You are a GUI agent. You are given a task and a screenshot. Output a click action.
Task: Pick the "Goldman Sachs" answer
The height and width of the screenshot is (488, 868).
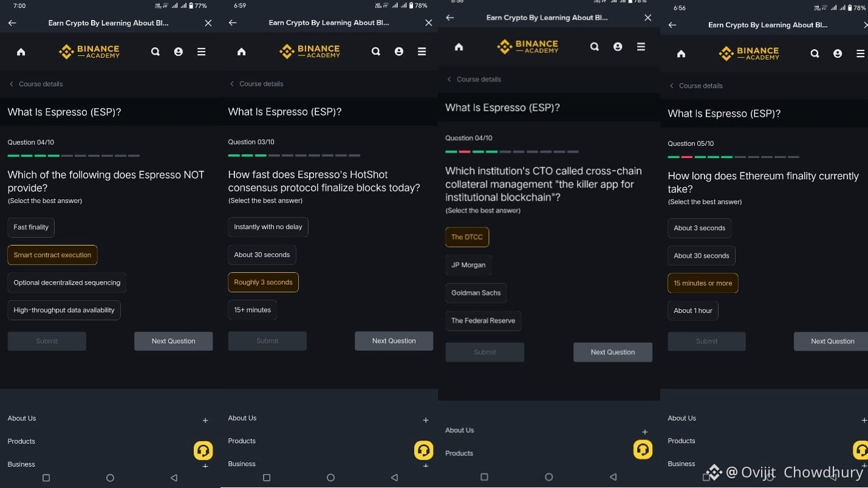tap(476, 293)
